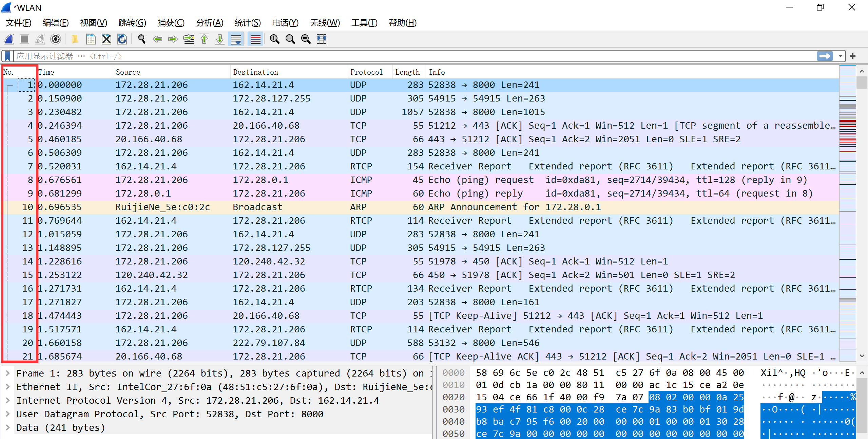Viewport: 868px width, 439px height.
Task: Click the packet list minimap color bar
Action: tap(847, 211)
